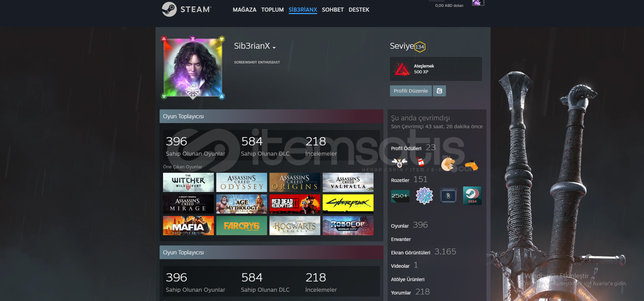The image size is (644, 301).
Task: Open Far Cry 6 game tile
Action: click(x=241, y=226)
